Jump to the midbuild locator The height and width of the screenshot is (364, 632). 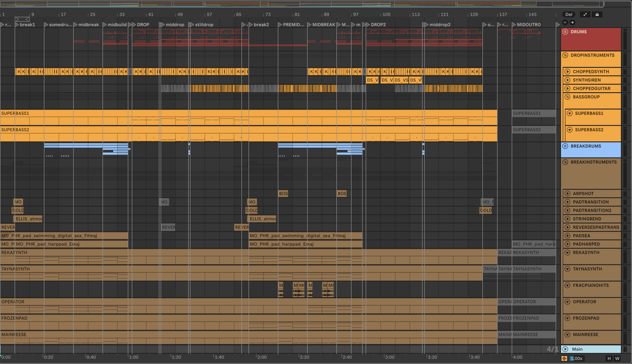point(115,25)
